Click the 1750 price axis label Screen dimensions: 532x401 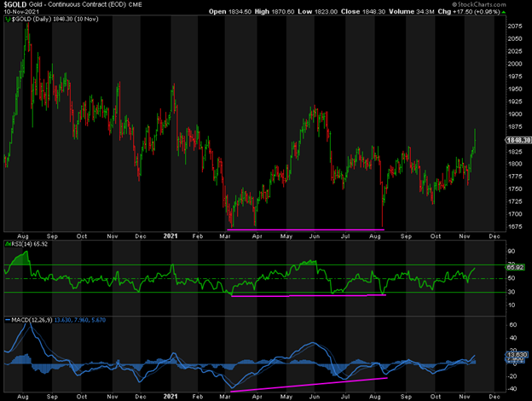coord(515,189)
